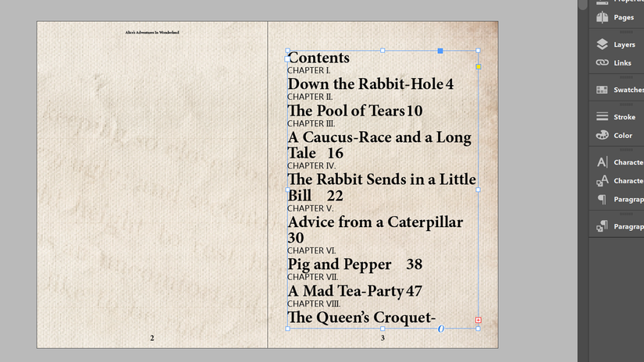This screenshot has width=644, height=362.
Task: Click the right-middle frame resize handle
Action: (x=478, y=190)
